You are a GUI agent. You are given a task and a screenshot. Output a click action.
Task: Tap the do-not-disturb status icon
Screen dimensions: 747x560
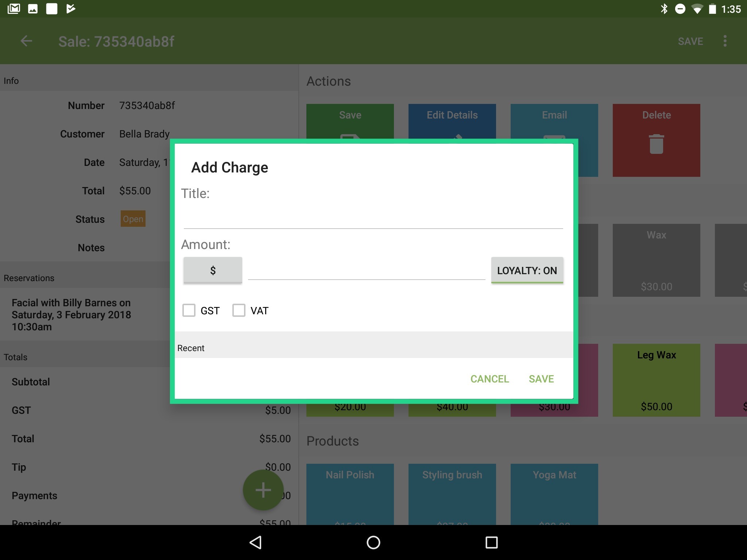[x=680, y=9]
